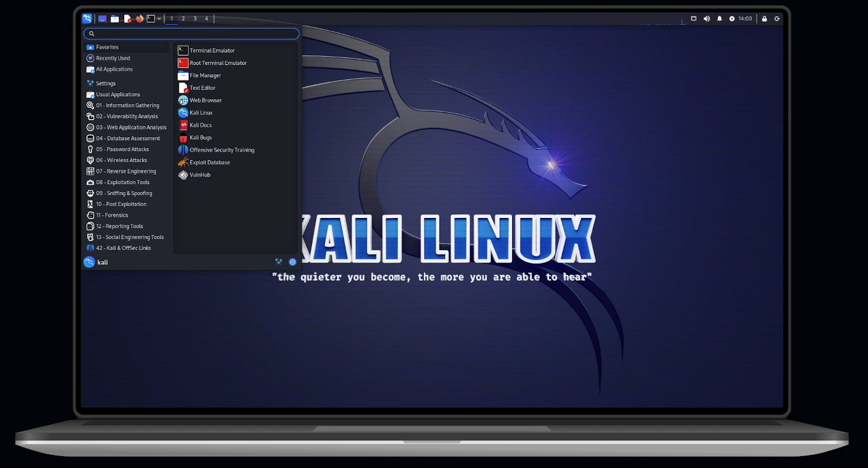Screen dimensions: 868x468
Task: Switch to workspace 2
Action: tap(183, 19)
